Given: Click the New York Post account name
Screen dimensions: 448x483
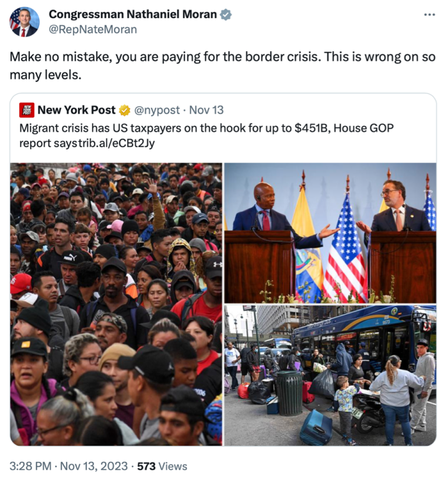Looking at the screenshot, I should [76, 110].
